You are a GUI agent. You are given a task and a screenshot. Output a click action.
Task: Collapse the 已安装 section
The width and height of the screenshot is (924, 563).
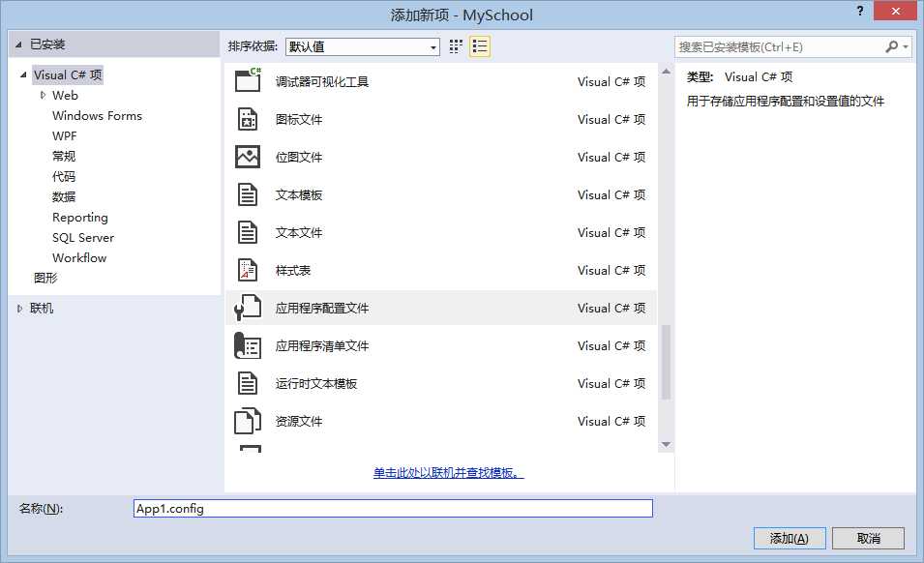pyautogui.click(x=18, y=44)
